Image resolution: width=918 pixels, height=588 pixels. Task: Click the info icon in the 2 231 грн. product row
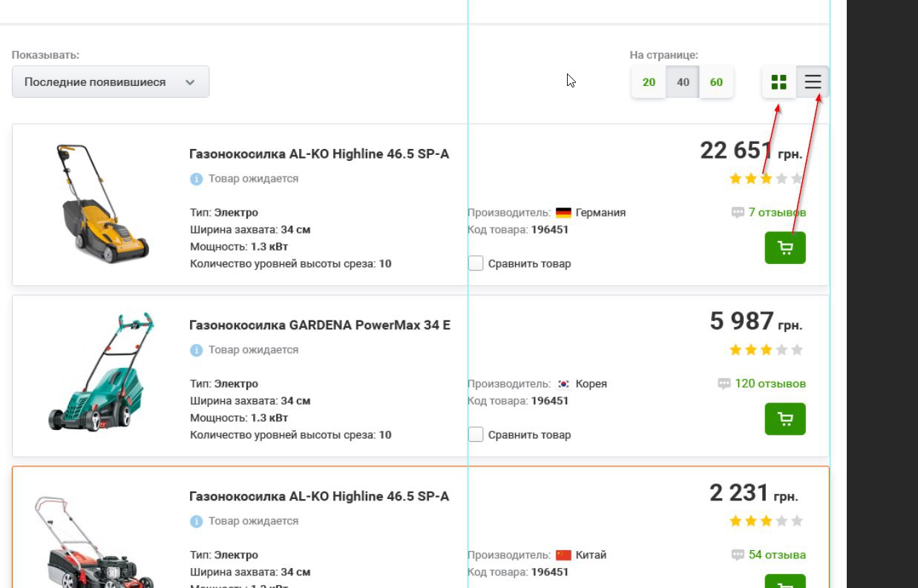tap(196, 521)
